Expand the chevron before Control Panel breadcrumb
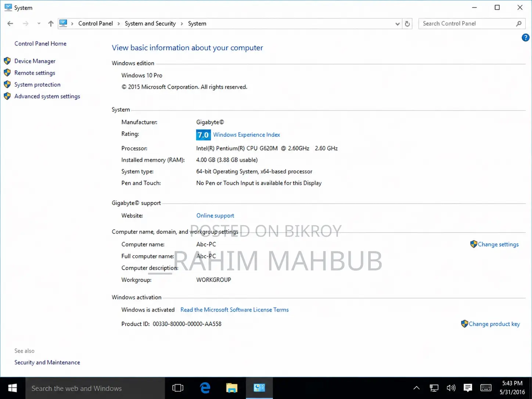 pos(72,24)
